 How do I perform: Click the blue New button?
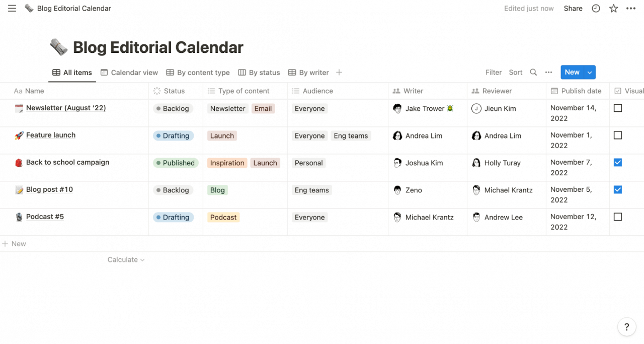click(x=572, y=72)
